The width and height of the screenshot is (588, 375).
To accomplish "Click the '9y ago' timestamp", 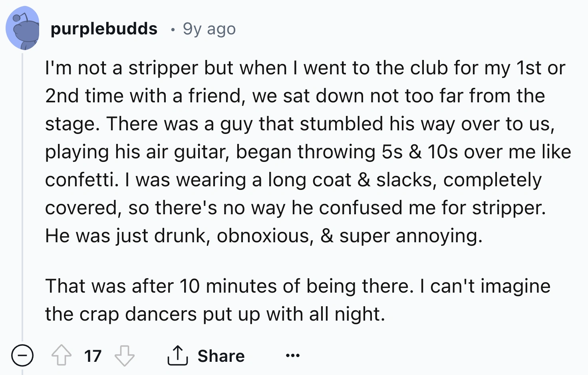I will click(x=209, y=29).
